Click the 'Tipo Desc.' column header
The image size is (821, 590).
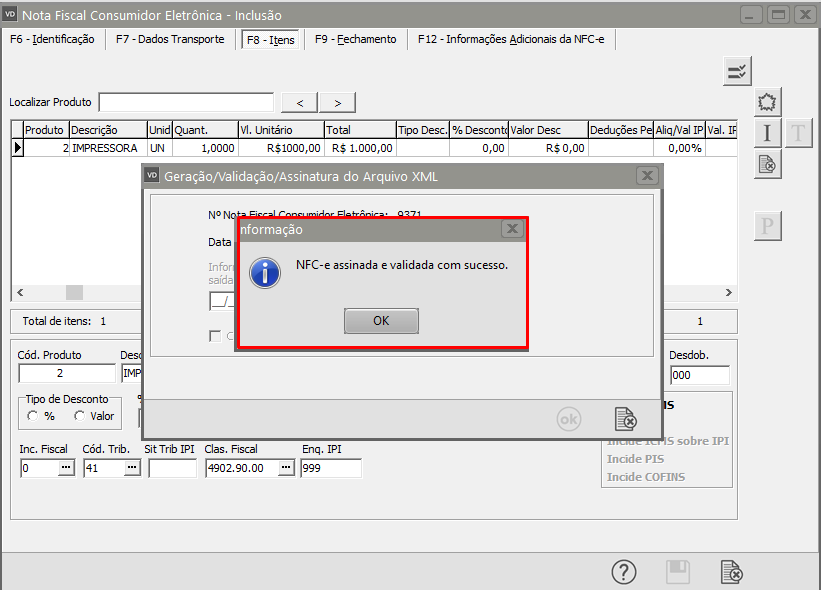tap(423, 130)
